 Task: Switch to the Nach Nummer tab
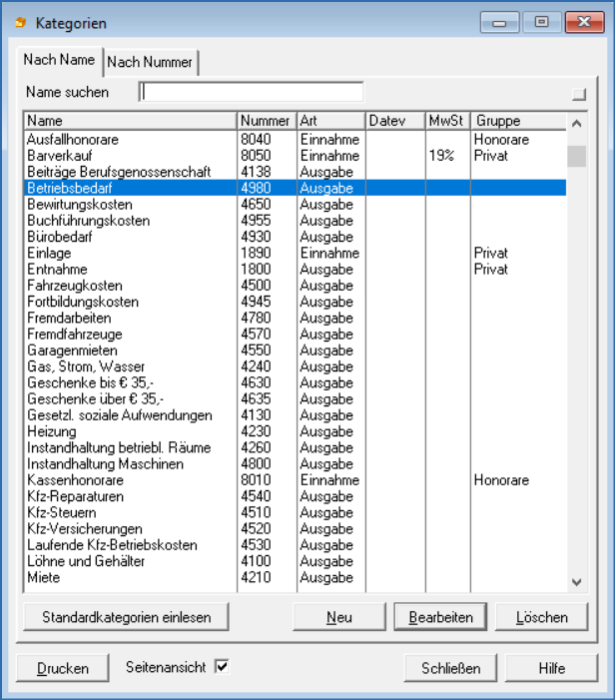tap(150, 62)
